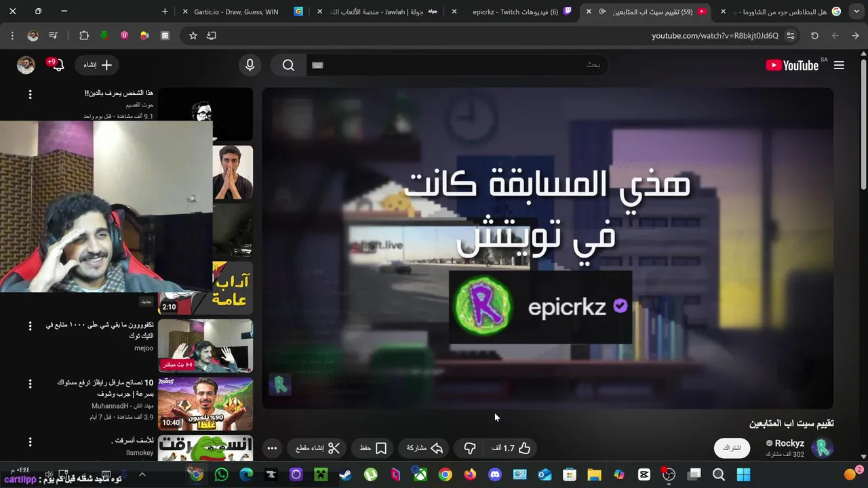Screen dimensions: 868x488
Task: Open options for 'هذا الشخص يحرف بالدين' video
Action: tap(30, 95)
